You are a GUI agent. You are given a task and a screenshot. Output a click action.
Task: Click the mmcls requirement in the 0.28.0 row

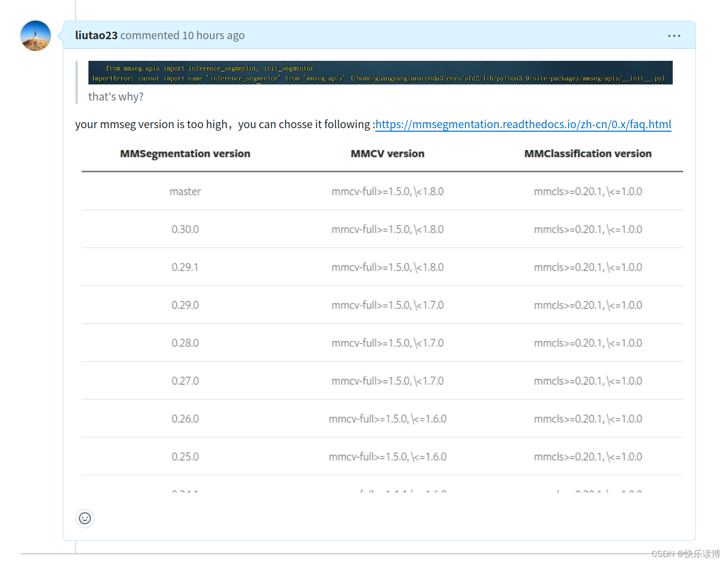pos(588,343)
